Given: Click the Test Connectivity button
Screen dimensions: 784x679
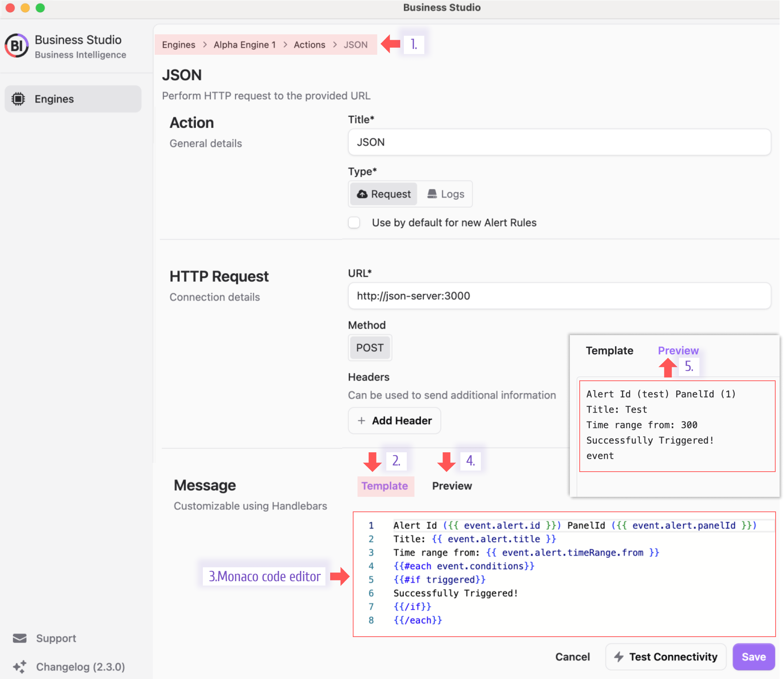Looking at the screenshot, I should (666, 657).
